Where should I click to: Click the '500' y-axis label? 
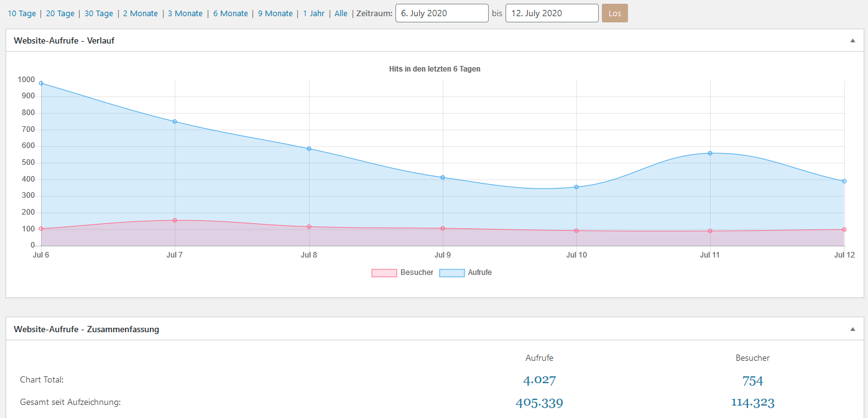click(x=29, y=163)
